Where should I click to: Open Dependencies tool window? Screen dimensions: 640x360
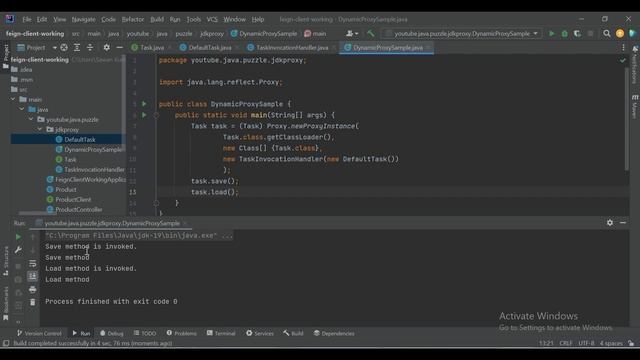coord(333,333)
